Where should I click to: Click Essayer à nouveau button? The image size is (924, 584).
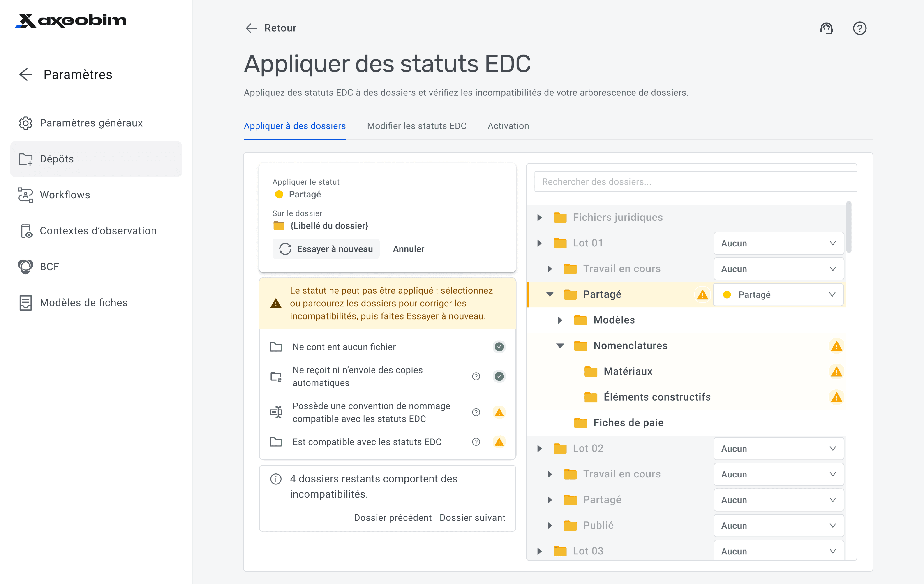326,249
